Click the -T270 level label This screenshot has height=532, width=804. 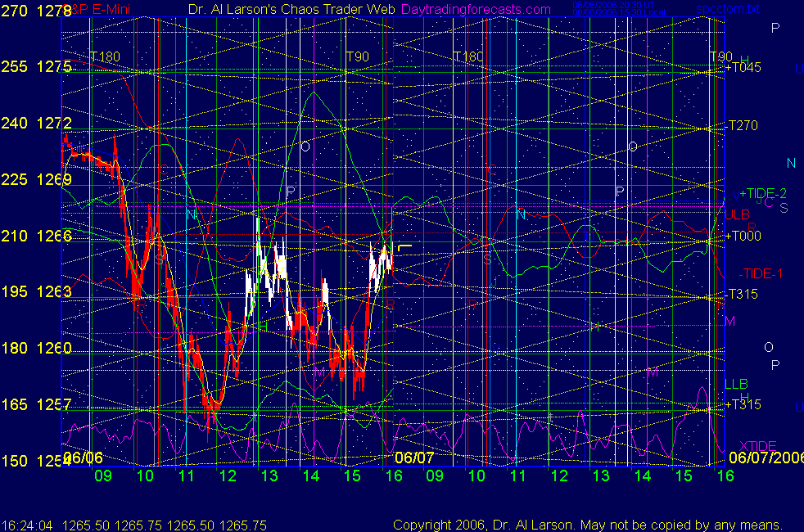pyautogui.click(x=742, y=125)
